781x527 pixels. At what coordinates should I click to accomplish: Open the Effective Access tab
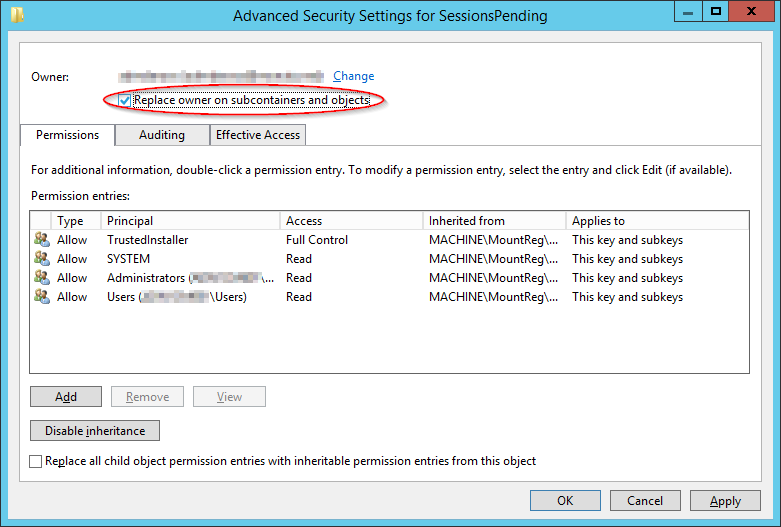tap(258, 135)
